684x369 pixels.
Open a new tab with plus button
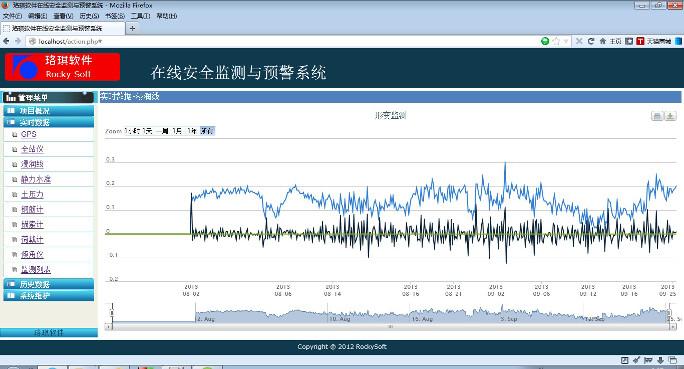click(132, 28)
